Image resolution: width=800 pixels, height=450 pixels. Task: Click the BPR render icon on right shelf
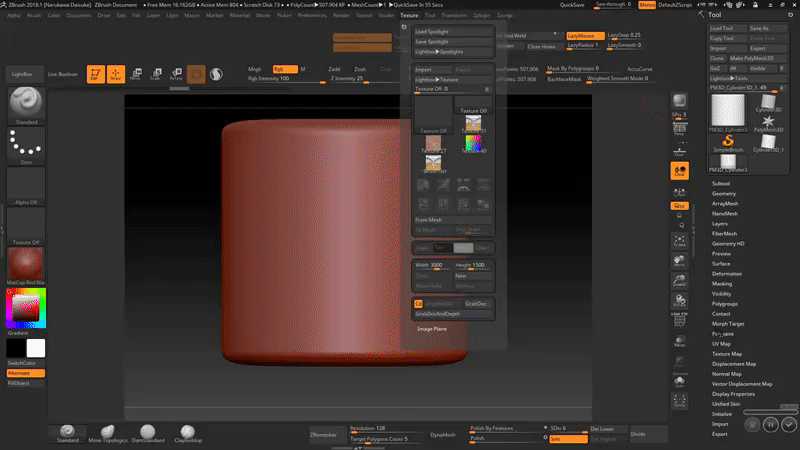[x=679, y=101]
